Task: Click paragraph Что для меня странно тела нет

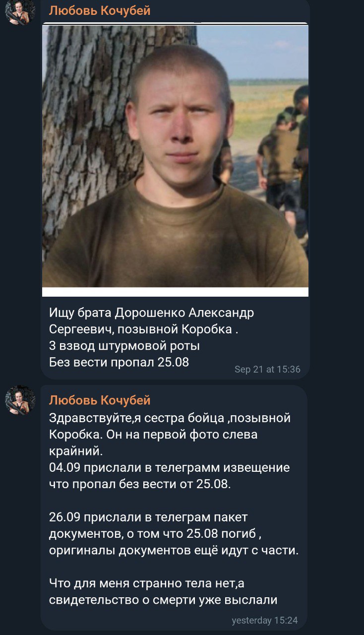Action: pos(163,592)
